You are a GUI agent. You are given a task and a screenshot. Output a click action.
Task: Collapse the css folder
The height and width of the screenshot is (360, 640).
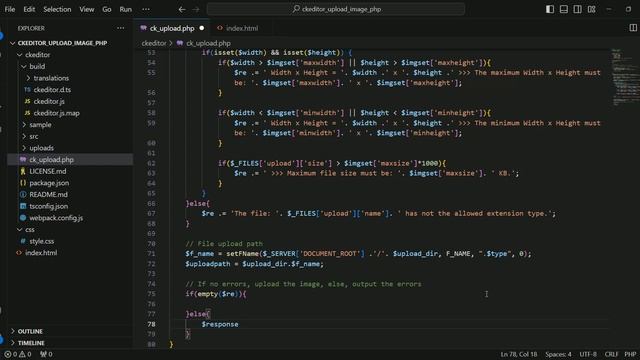click(x=30, y=229)
